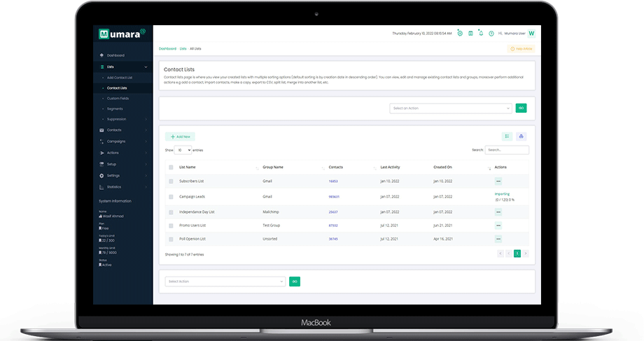Viewport: 644px width, 341px height.
Task: Click the Dashboard sidebar icon
Action: (101, 55)
